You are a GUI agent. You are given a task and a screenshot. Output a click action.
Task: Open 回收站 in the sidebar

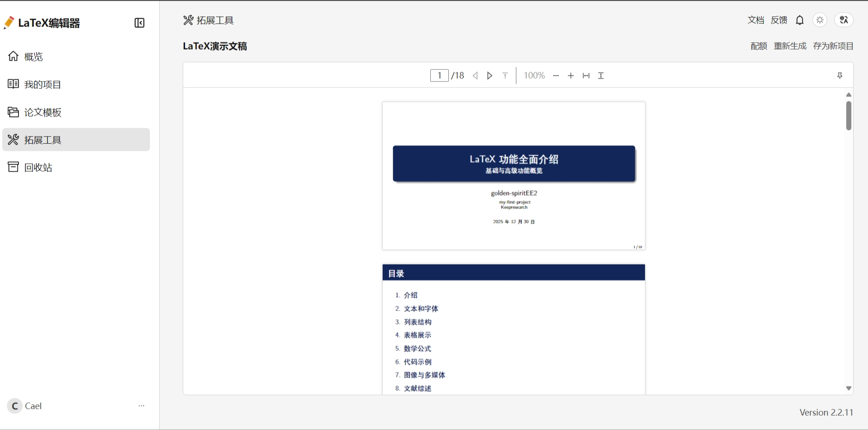(38, 167)
